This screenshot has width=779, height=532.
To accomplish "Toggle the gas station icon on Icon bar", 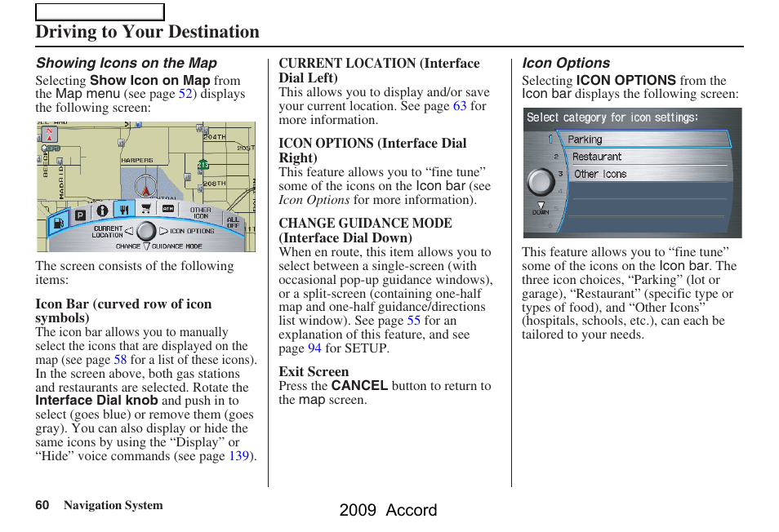I will [59, 224].
